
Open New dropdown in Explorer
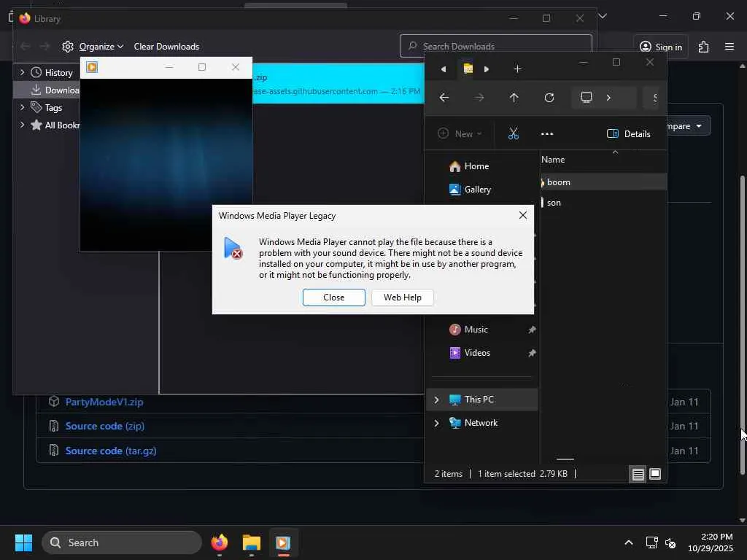click(460, 134)
